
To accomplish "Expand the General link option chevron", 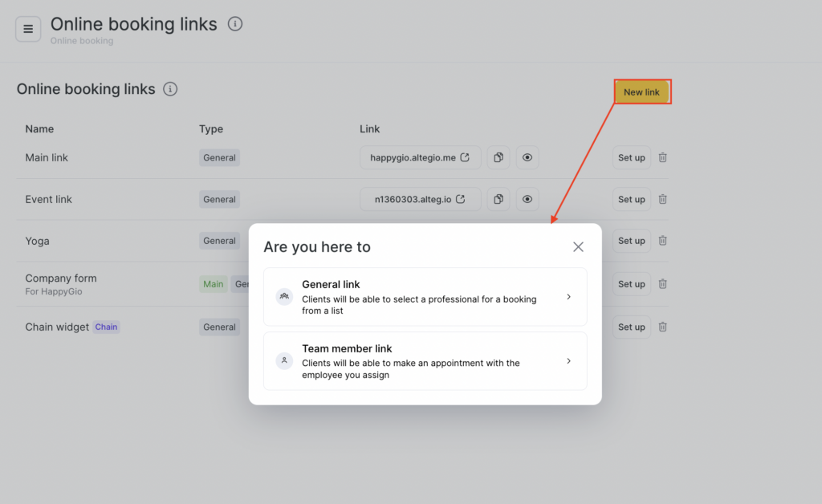I will click(568, 297).
